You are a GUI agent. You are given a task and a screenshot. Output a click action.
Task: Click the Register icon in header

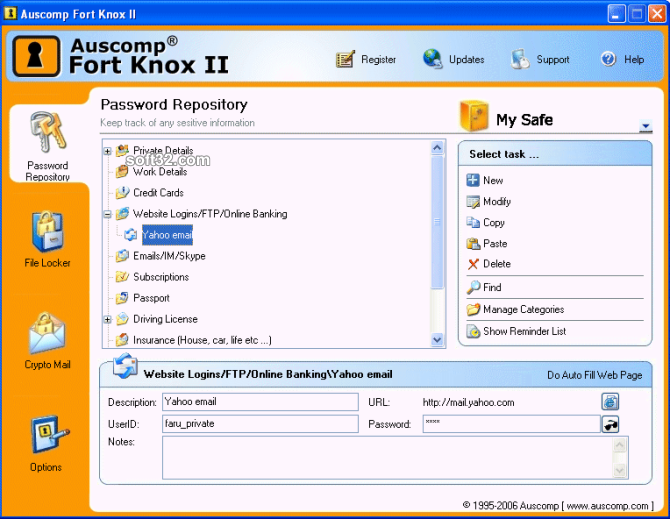(345, 59)
